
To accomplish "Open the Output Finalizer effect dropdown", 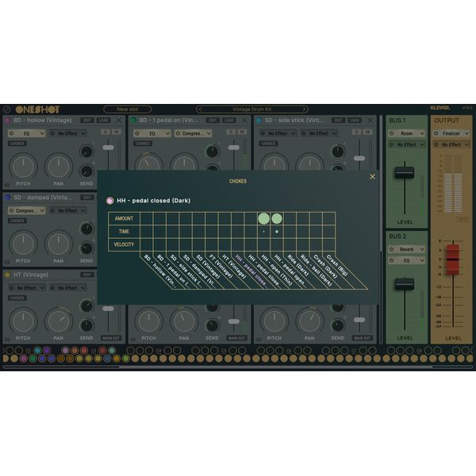I will 455,133.
